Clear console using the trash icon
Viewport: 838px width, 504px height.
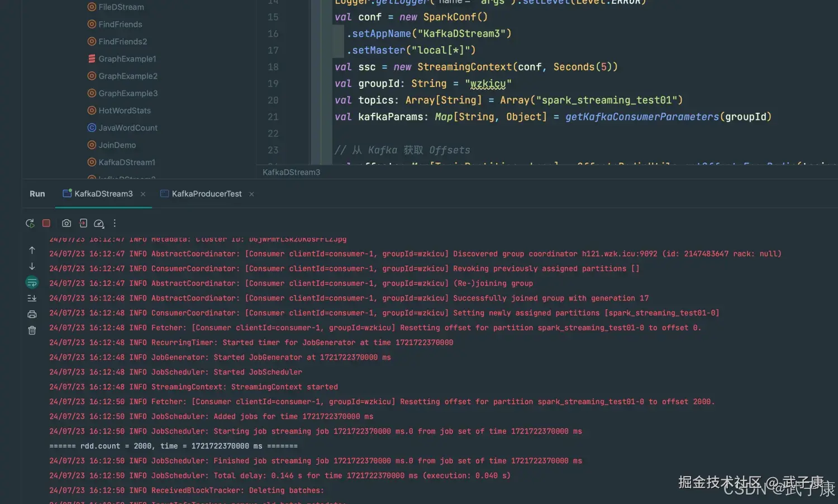tap(32, 330)
